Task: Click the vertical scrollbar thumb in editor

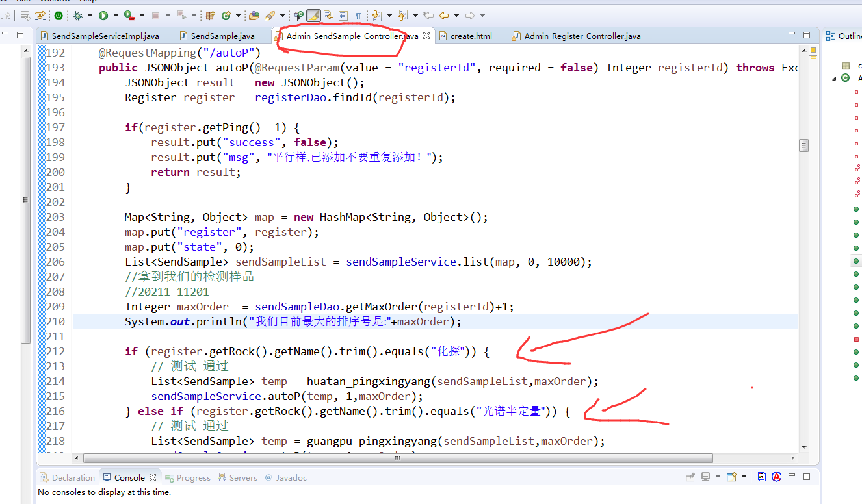Action: click(804, 145)
